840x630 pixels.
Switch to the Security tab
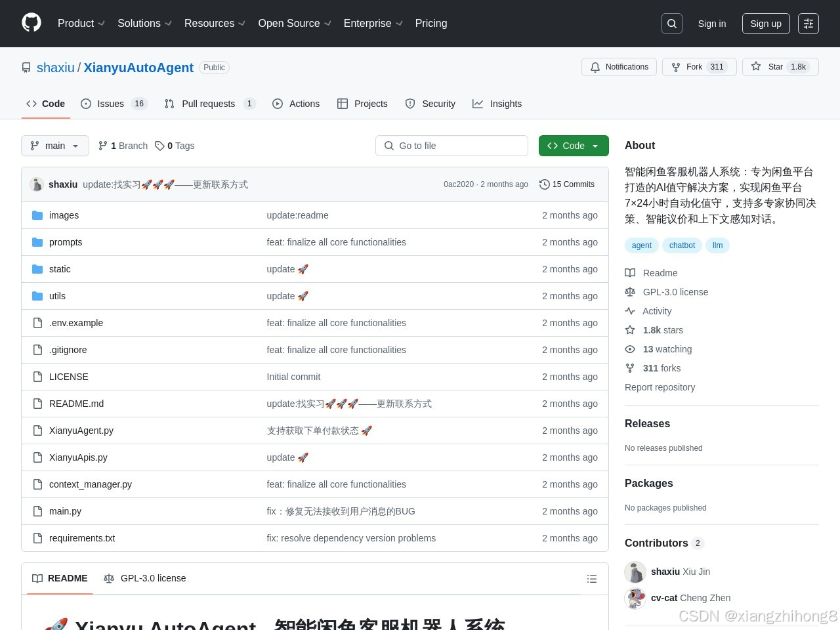coord(430,104)
